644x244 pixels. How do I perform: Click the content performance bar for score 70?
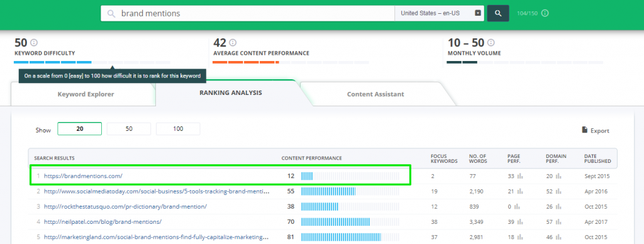(350, 222)
